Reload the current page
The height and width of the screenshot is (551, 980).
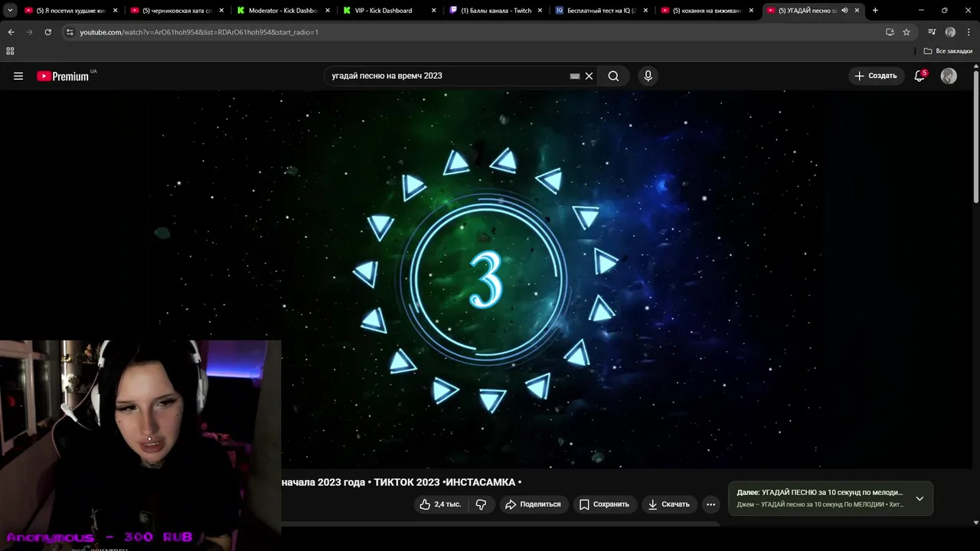click(x=47, y=32)
